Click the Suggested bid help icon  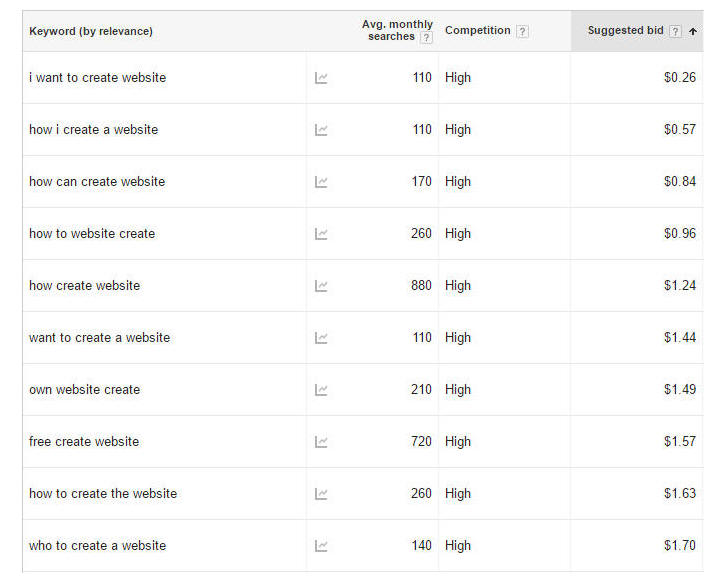[676, 31]
